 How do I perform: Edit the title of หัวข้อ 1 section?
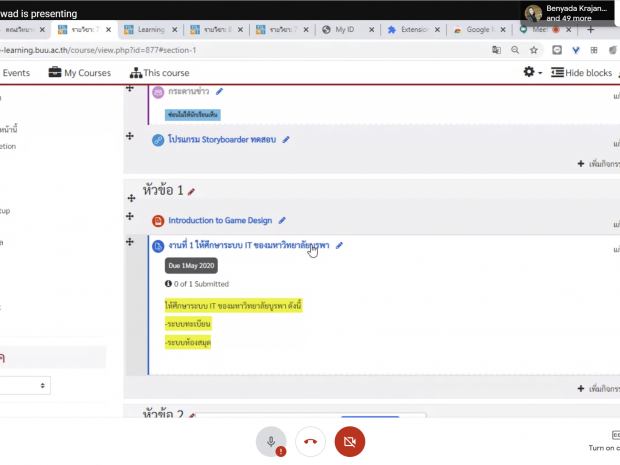coord(191,191)
